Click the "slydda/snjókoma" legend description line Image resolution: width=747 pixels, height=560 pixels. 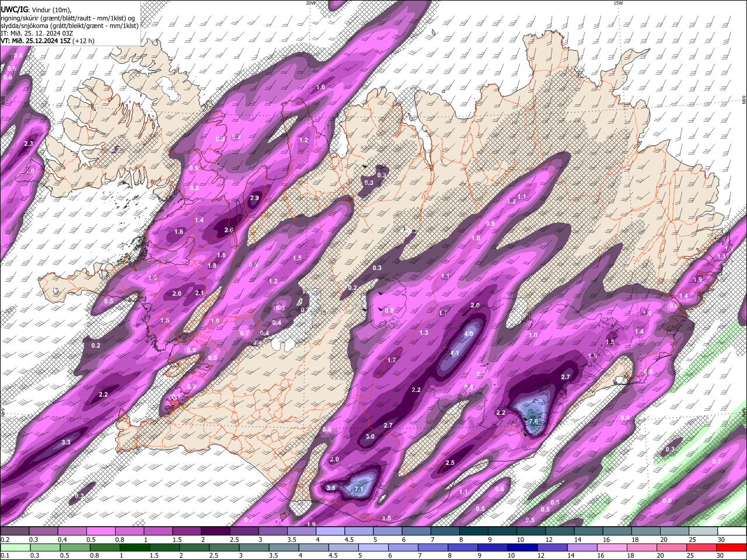coord(70,26)
